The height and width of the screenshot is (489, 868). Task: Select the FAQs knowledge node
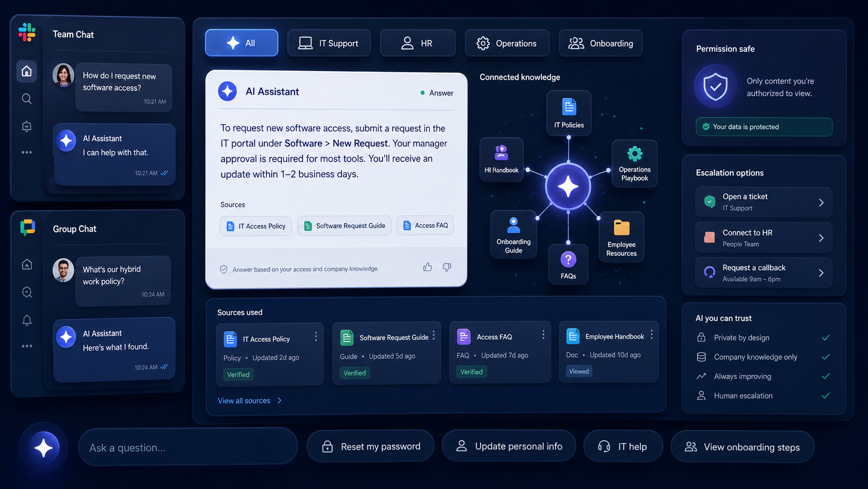[568, 265]
